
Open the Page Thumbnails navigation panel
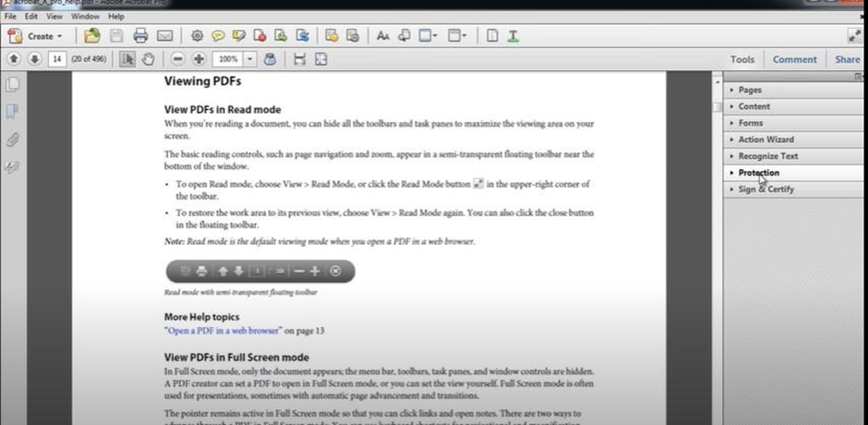[x=12, y=85]
